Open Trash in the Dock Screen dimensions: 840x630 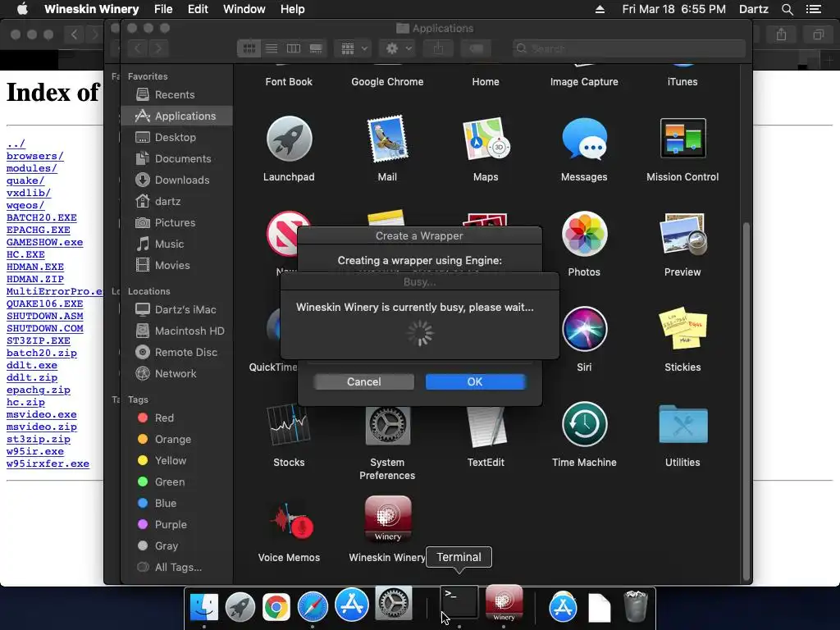coord(636,606)
